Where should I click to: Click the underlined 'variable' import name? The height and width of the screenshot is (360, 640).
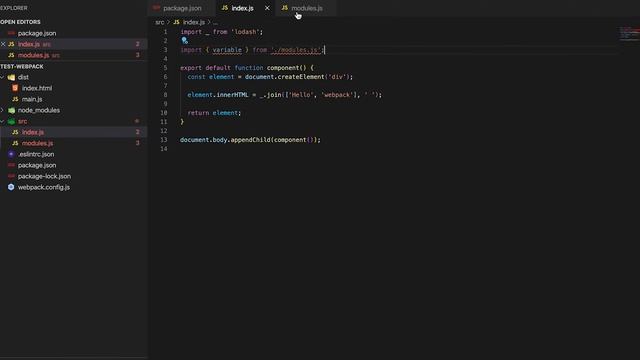[x=227, y=50]
